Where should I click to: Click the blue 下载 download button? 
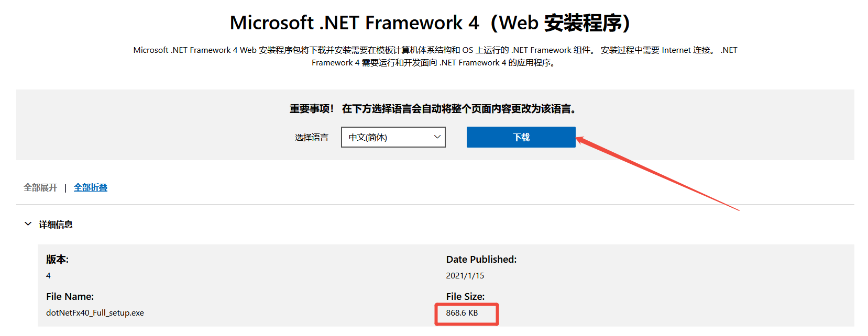(x=521, y=137)
